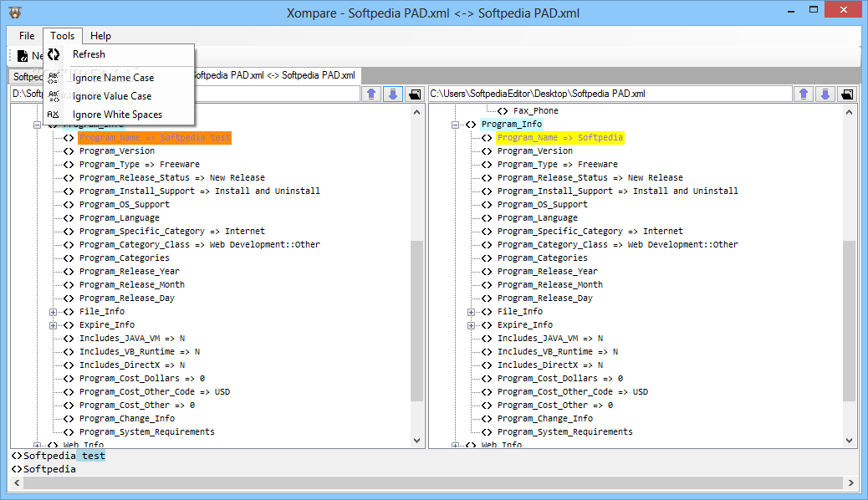This screenshot has width=868, height=500.
Task: Close the open Tools menu
Action: tap(63, 36)
